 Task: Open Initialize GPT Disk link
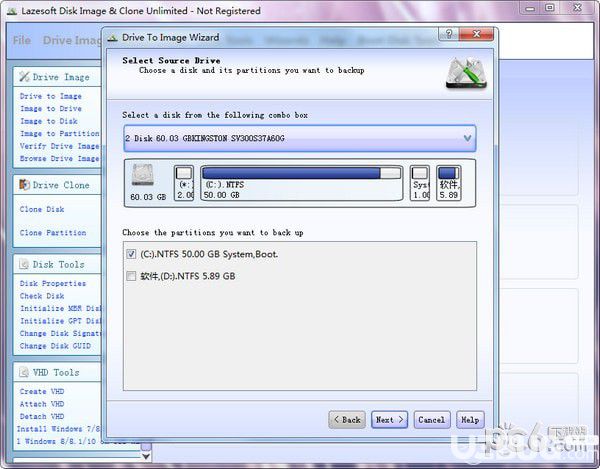click(60, 321)
